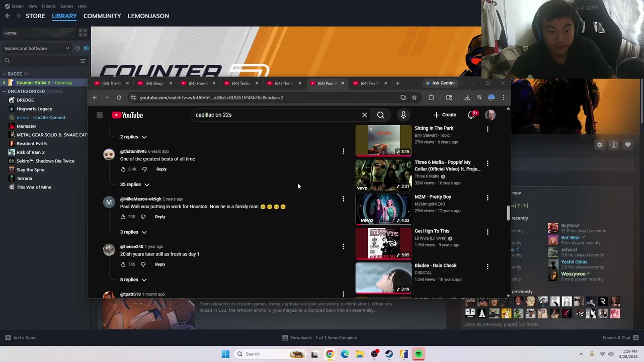The image size is (644, 362).
Task: Open M2M - Pretty Boy video thumbnail
Action: [x=383, y=209]
